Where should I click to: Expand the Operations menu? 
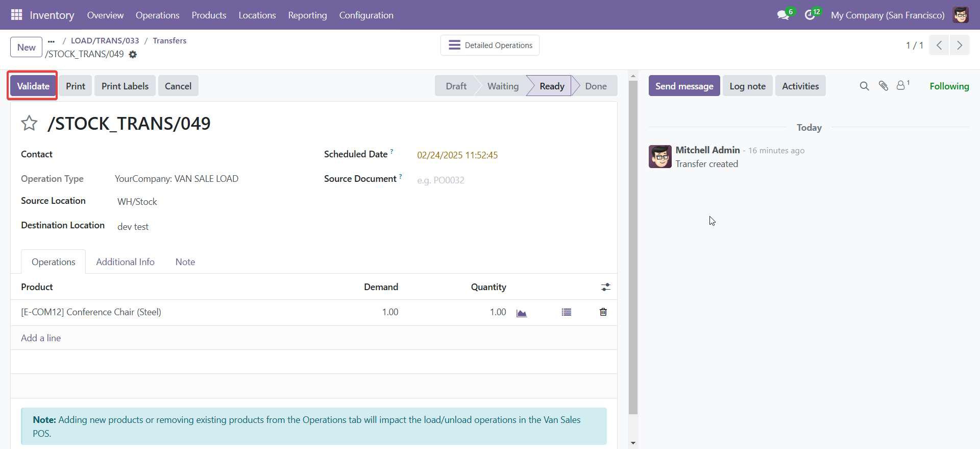point(157,15)
